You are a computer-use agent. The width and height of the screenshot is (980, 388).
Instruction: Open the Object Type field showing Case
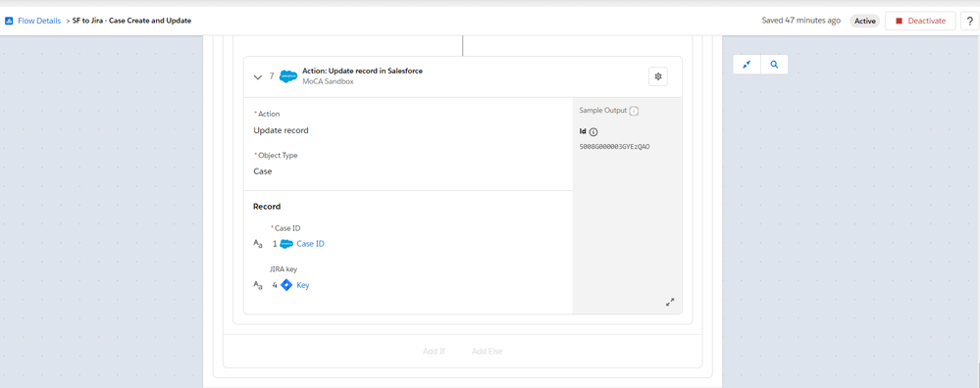pyautogui.click(x=408, y=170)
